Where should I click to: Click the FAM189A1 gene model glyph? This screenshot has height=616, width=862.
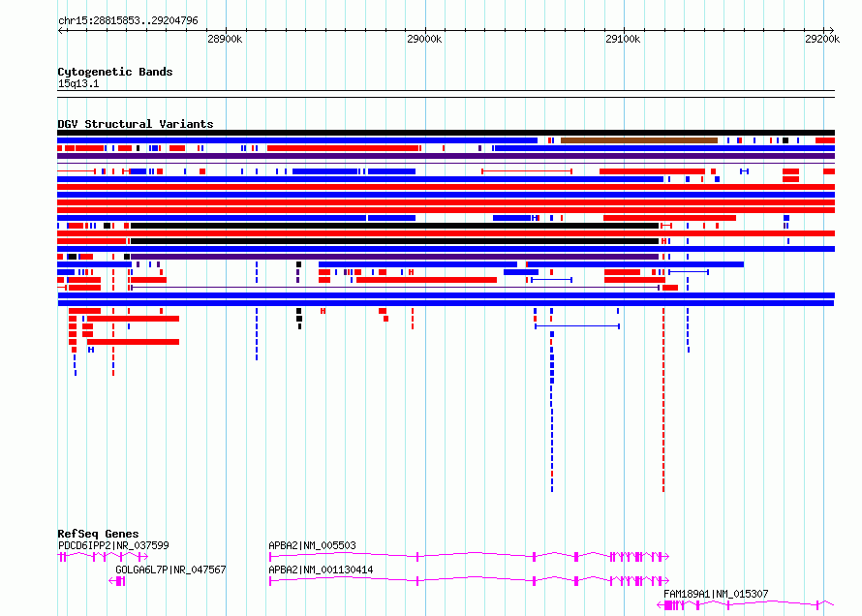746,605
